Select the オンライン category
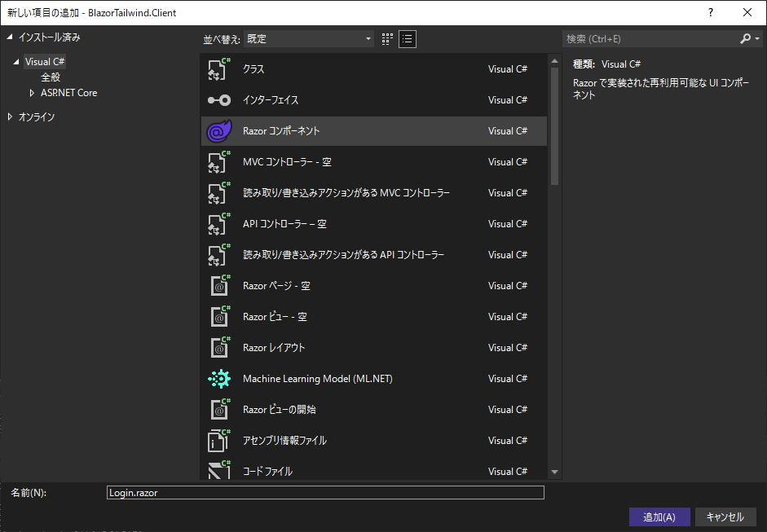The width and height of the screenshot is (767, 532). point(37,117)
